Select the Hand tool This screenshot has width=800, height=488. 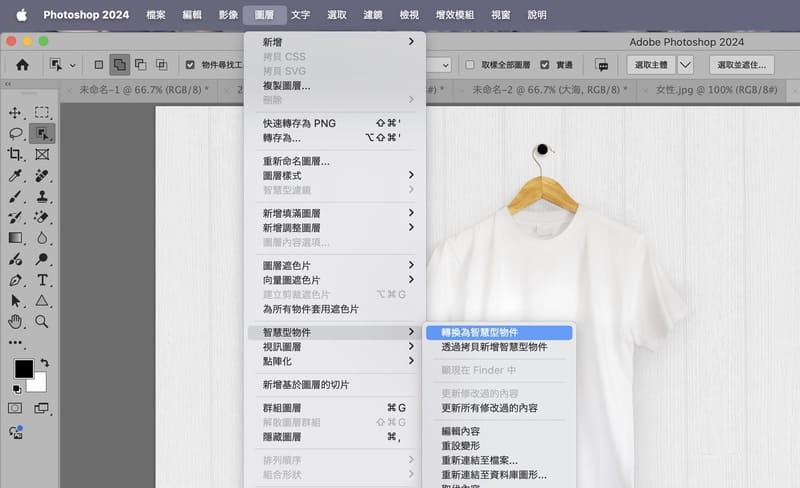tap(15, 322)
